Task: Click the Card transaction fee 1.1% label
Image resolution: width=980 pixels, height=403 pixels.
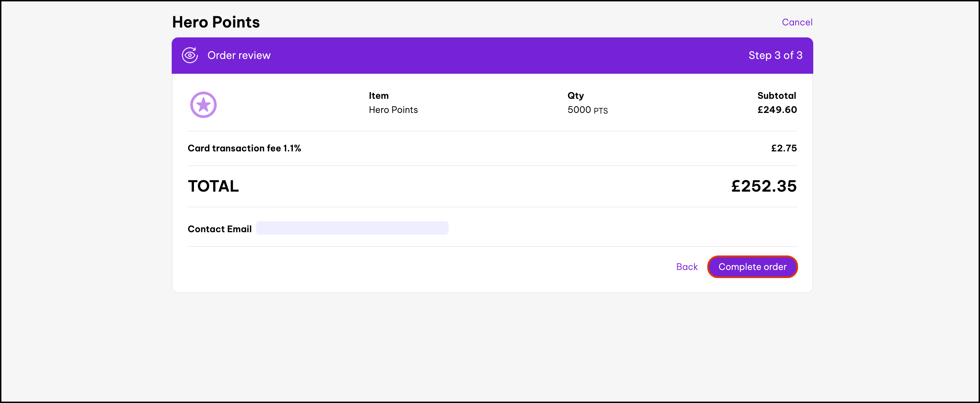Action: 244,148
